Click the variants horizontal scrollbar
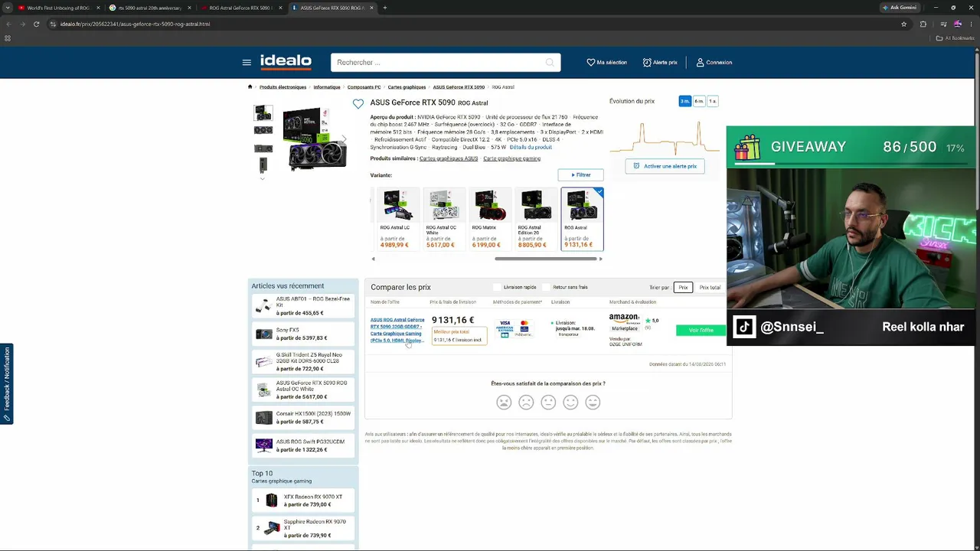Viewport: 980px width, 551px height. coord(547,259)
